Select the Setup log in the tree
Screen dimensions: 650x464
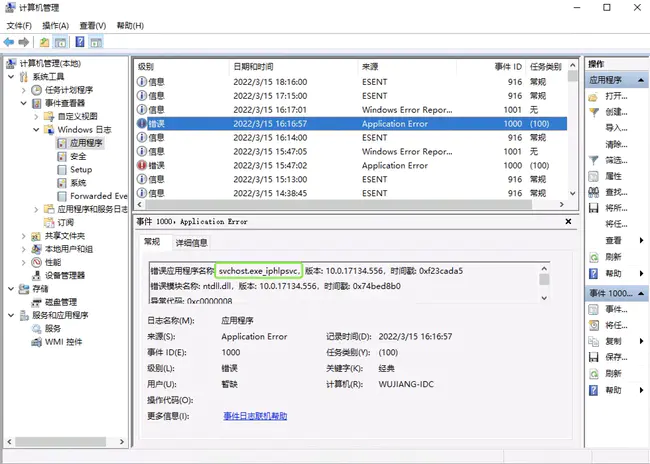(81, 170)
